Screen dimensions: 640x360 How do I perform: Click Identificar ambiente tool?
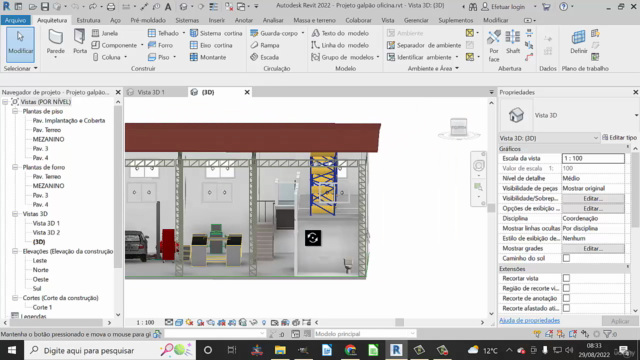click(420, 57)
